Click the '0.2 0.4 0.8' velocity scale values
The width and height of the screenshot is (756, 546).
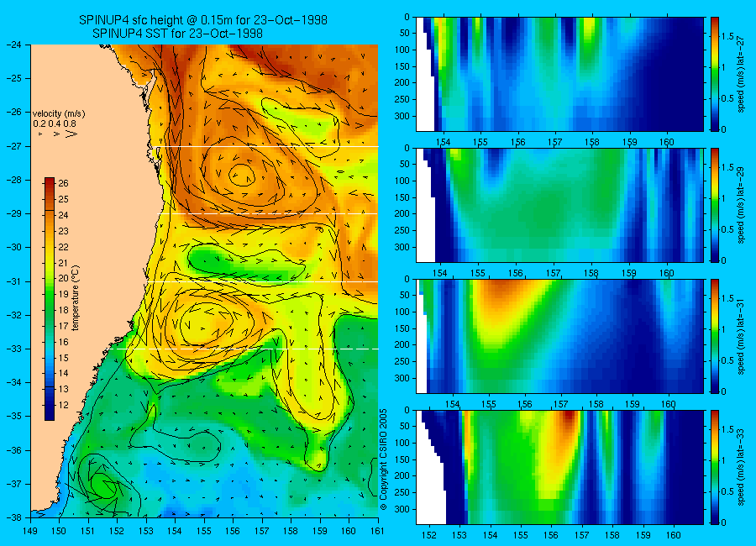pyautogui.click(x=55, y=123)
